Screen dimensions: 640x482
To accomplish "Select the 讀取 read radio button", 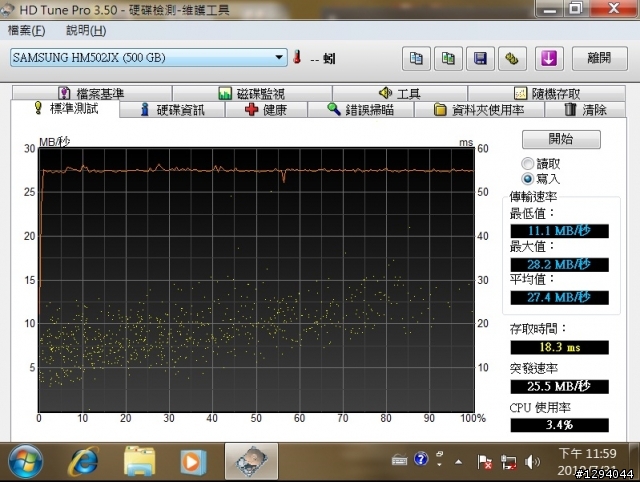I will tap(528, 164).
